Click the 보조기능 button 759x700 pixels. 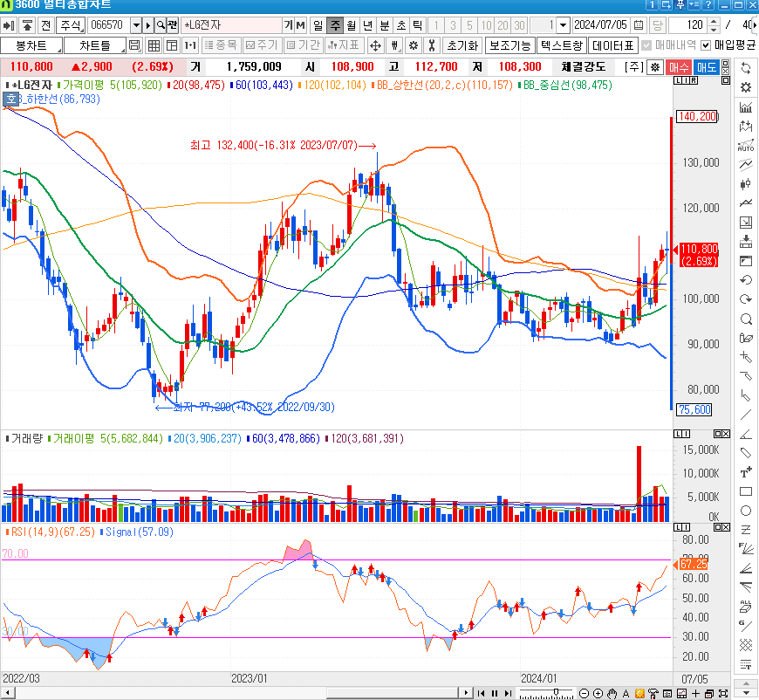pos(509,45)
